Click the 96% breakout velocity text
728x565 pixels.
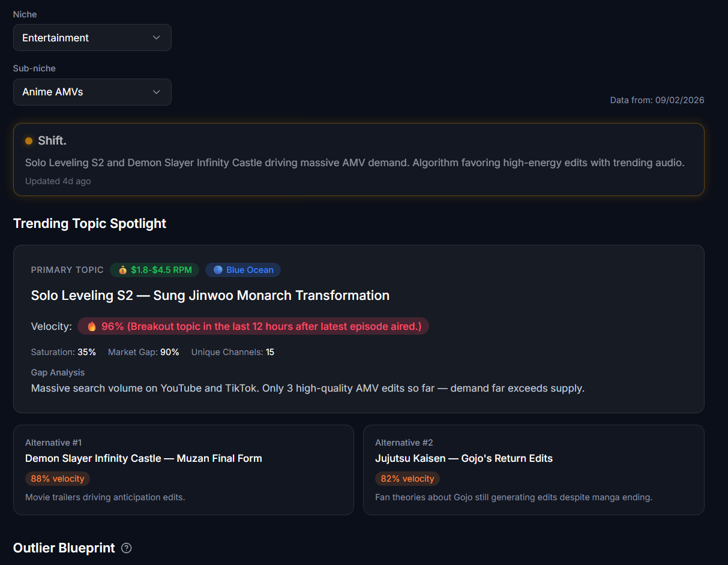click(261, 326)
